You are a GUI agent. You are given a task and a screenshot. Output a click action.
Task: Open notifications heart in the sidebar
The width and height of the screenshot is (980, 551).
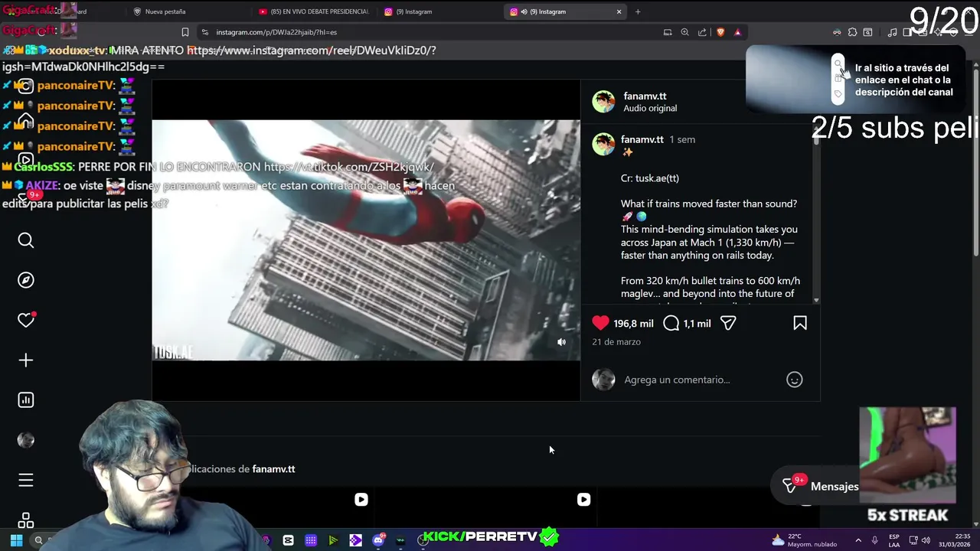pos(26,320)
